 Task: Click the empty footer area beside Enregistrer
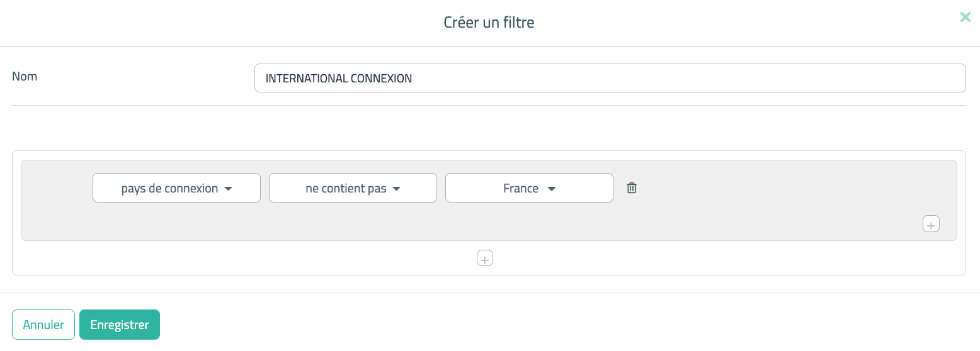[504, 325]
